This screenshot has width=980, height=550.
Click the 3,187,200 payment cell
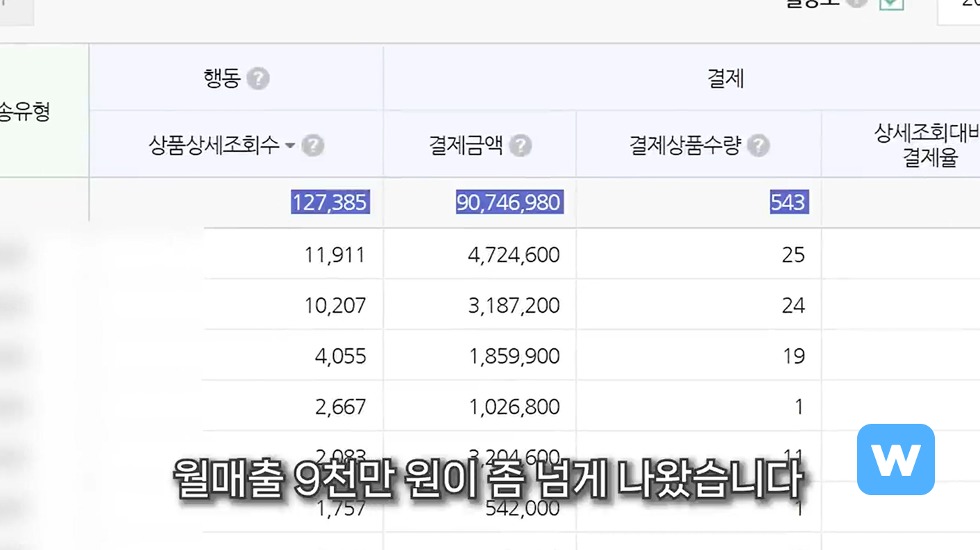pos(514,305)
